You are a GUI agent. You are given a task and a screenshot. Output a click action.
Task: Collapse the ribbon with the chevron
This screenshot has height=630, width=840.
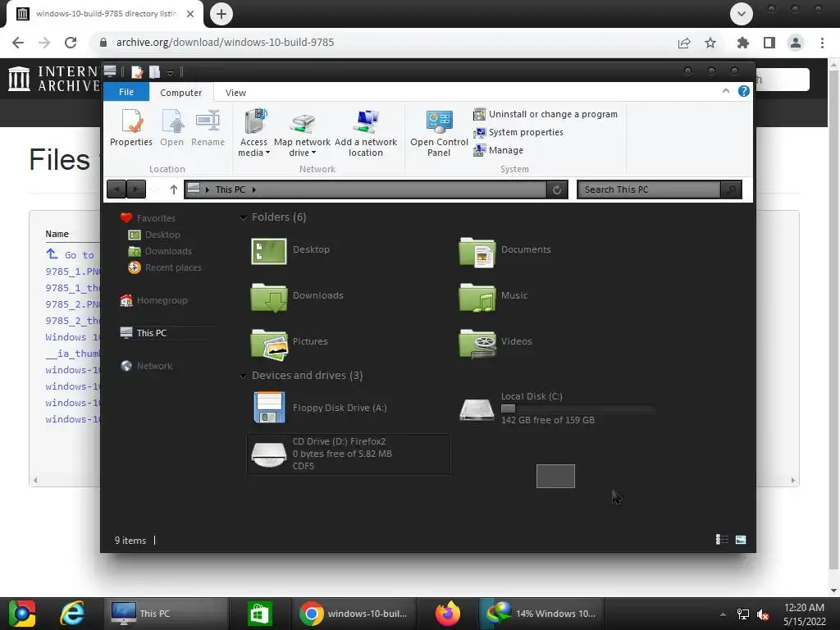click(x=726, y=91)
